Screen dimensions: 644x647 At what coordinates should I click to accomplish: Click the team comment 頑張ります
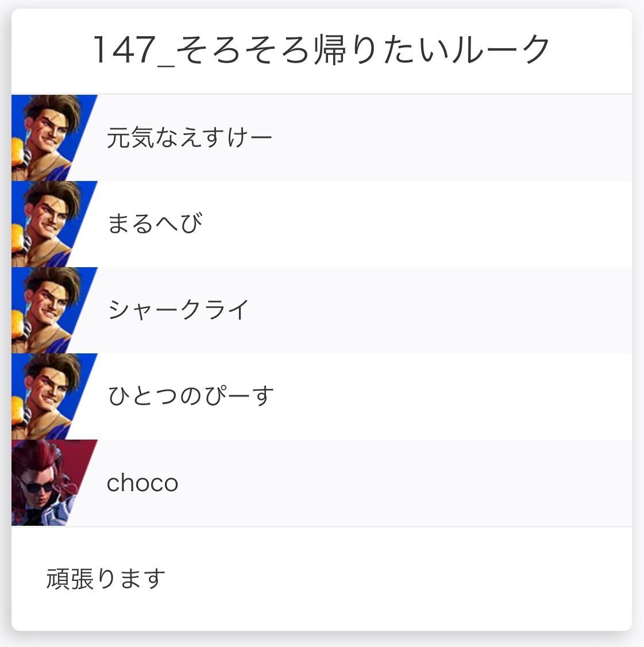106,579
